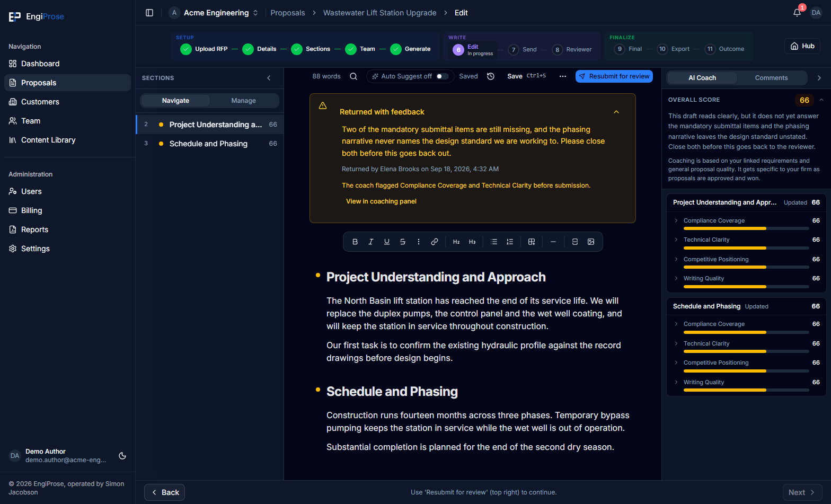Select the Navigate tab
Screen dimensions: 831x504
[175, 101]
